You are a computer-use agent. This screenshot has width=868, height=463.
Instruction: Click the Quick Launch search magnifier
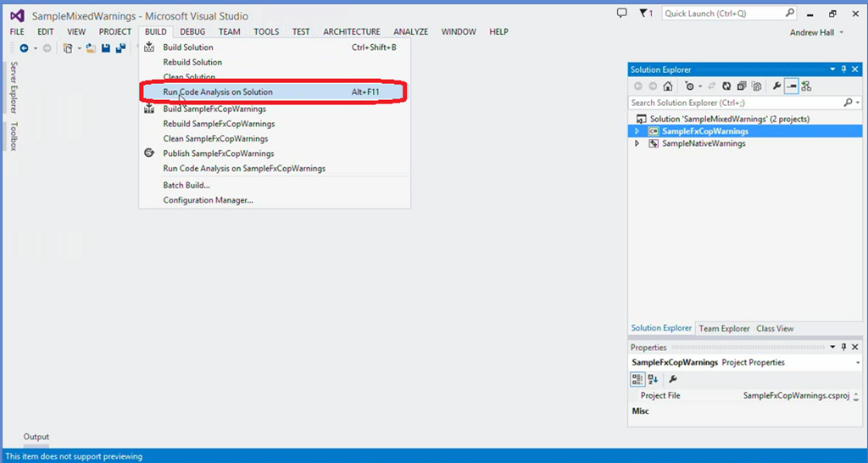tap(790, 13)
